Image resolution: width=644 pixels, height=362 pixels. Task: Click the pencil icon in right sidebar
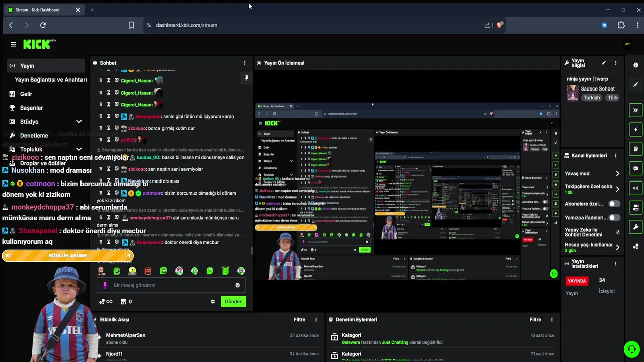pyautogui.click(x=636, y=85)
